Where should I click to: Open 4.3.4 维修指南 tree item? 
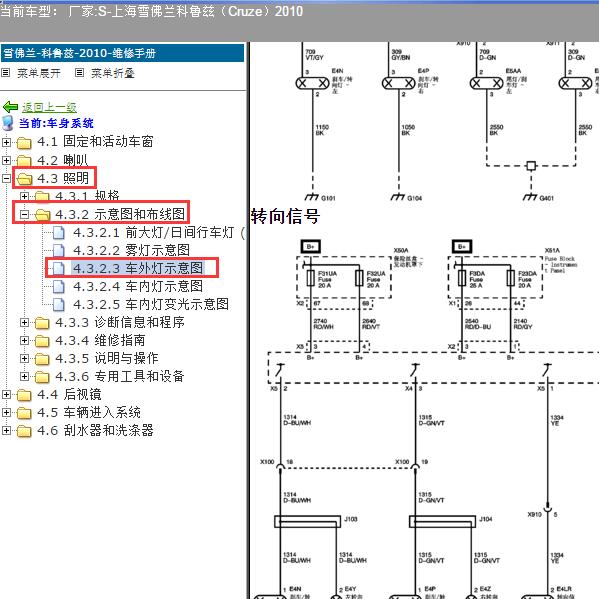[100, 340]
